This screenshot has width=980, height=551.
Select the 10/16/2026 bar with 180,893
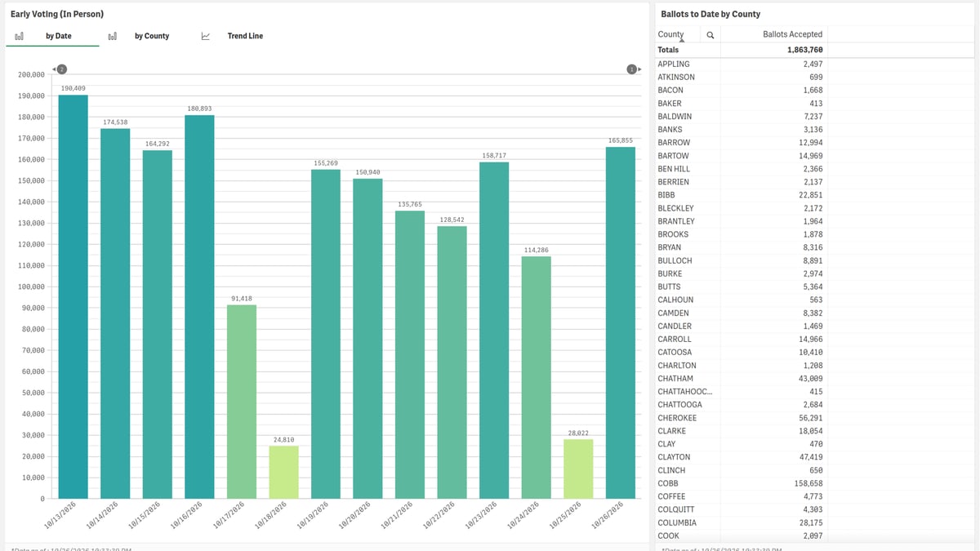point(199,307)
